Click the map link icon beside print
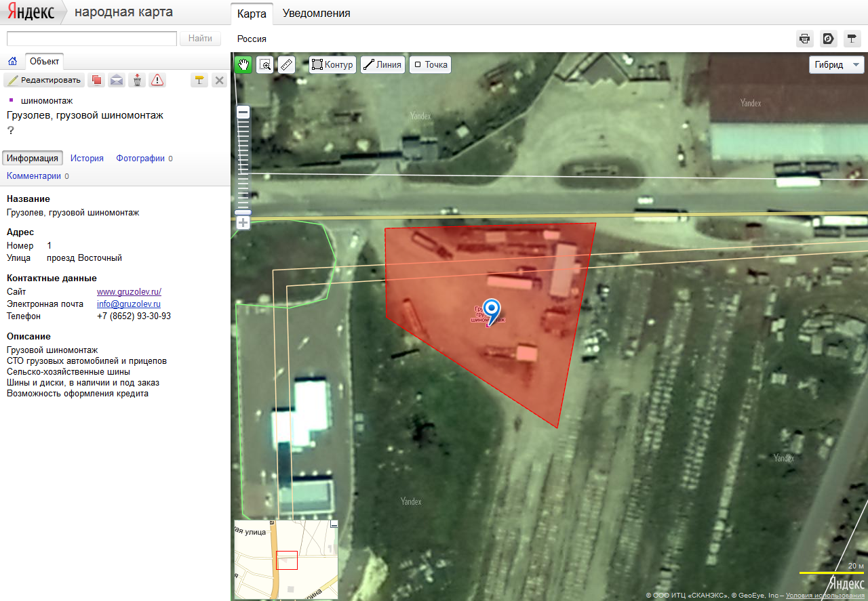This screenshot has height=601, width=868. pos(828,39)
